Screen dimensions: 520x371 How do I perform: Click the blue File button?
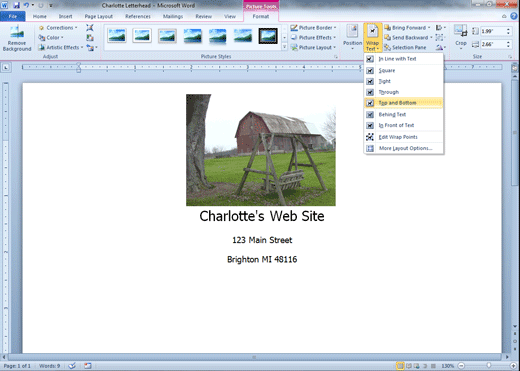point(13,16)
